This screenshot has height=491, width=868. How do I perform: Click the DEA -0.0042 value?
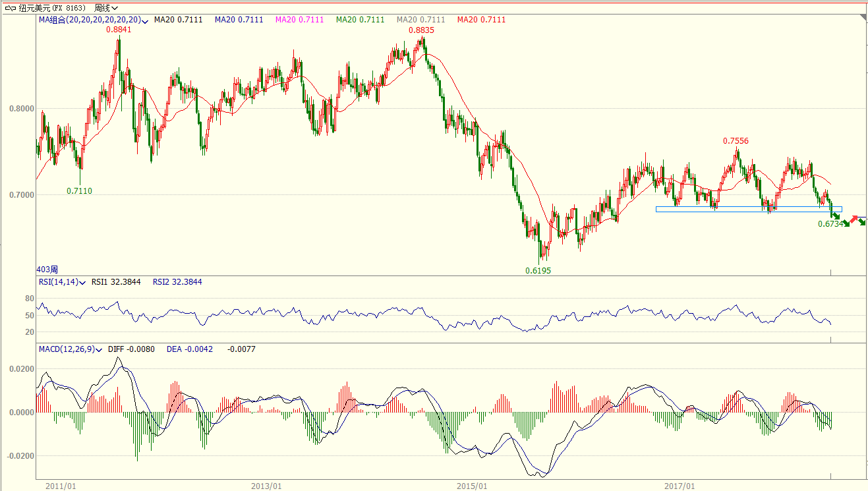coord(190,349)
